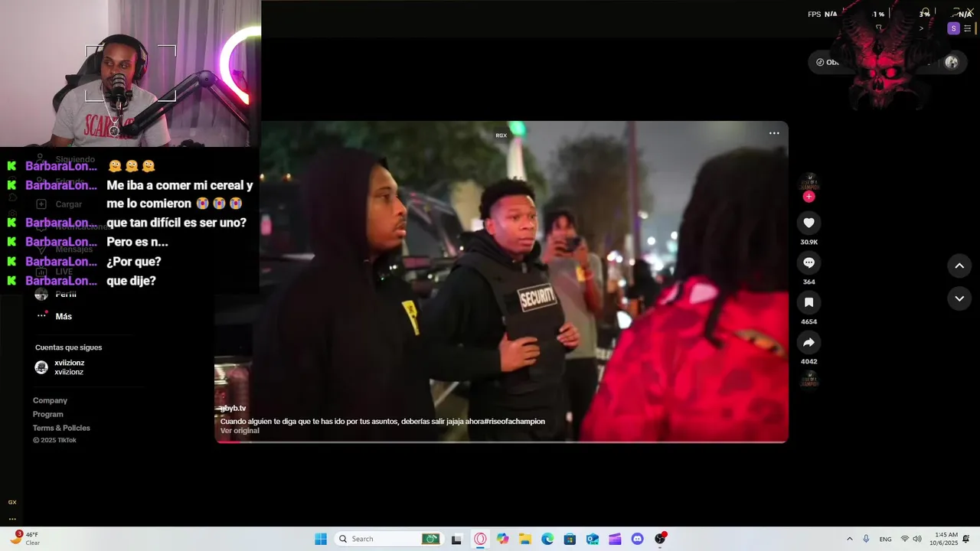Click the GX icon at sidebar bottom
This screenshot has height=551, width=980.
click(12, 502)
